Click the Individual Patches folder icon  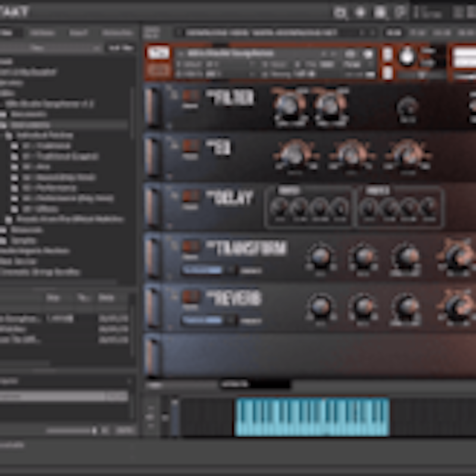pyautogui.click(x=8, y=136)
